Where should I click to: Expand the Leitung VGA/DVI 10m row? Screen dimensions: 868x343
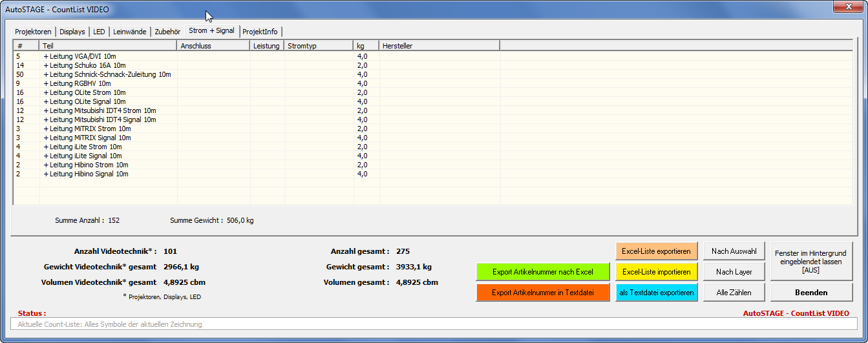click(46, 56)
